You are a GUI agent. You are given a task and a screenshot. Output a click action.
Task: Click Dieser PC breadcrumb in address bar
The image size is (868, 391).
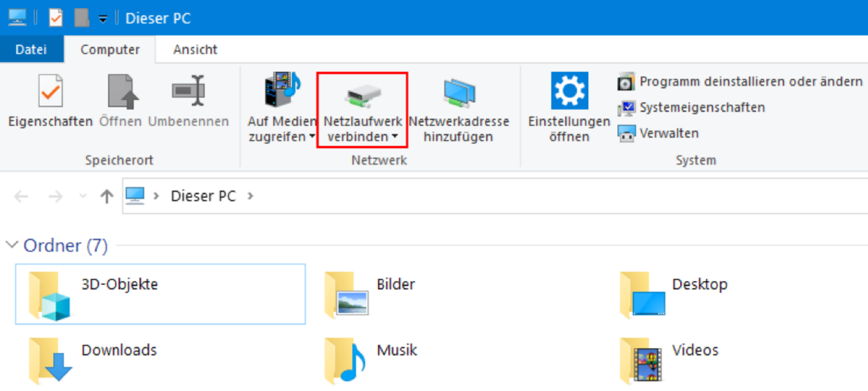(203, 196)
